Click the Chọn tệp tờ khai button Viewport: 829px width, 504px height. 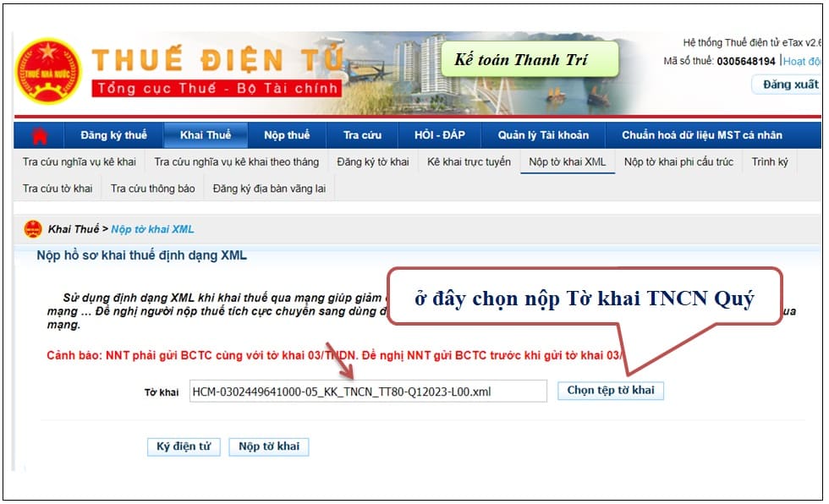point(611,391)
